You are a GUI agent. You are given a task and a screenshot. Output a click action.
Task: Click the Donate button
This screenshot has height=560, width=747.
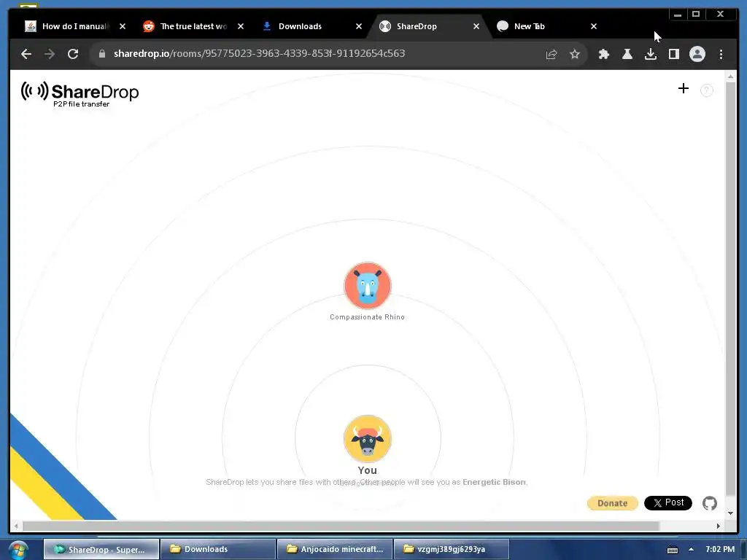(612, 503)
